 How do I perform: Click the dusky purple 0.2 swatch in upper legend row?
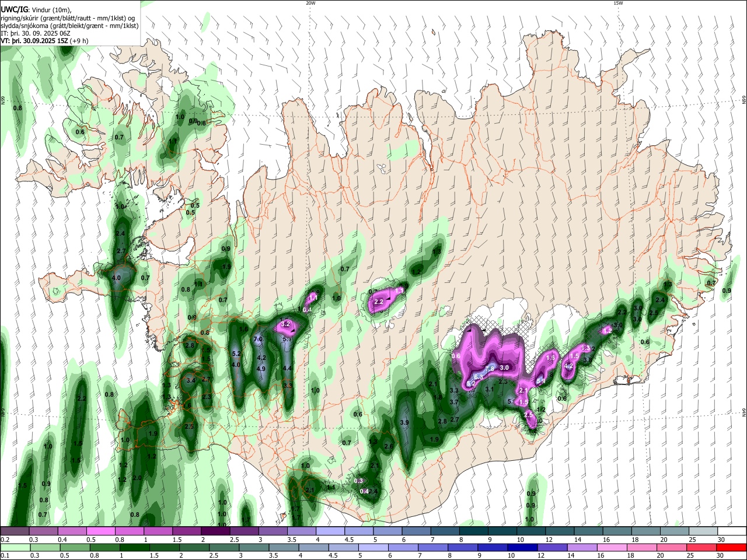click(x=15, y=531)
